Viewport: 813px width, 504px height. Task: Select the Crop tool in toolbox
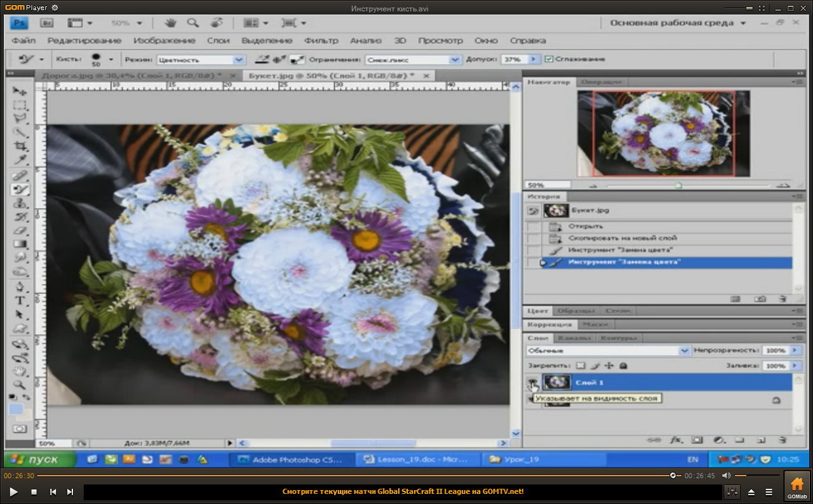pyautogui.click(x=20, y=147)
